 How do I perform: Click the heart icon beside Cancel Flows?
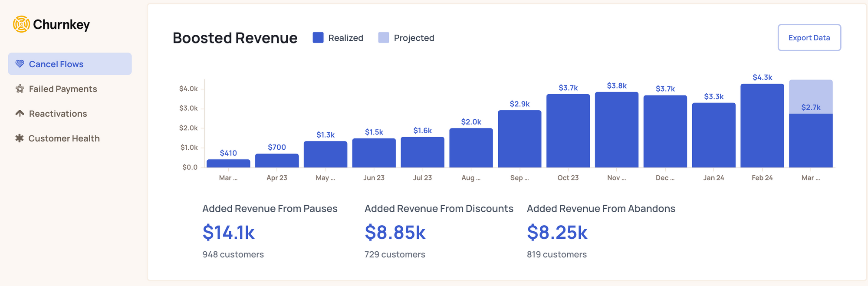20,64
